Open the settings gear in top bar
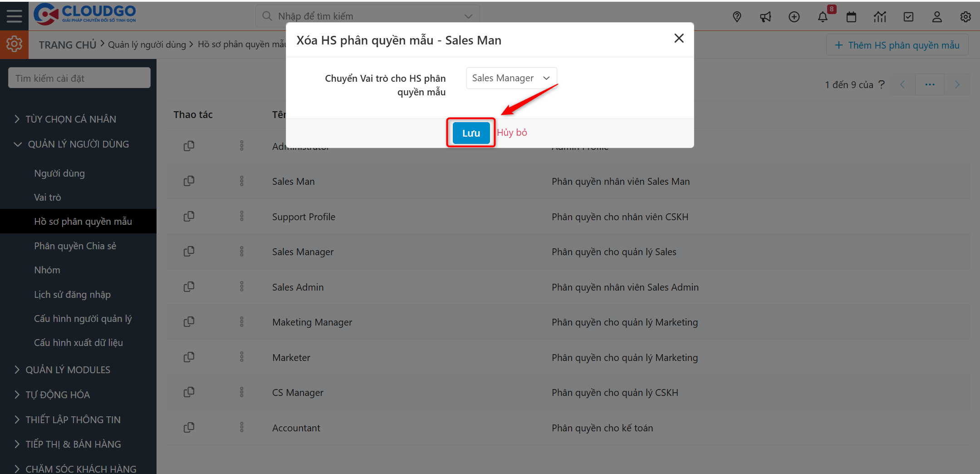The width and height of the screenshot is (980, 474). pyautogui.click(x=965, y=17)
